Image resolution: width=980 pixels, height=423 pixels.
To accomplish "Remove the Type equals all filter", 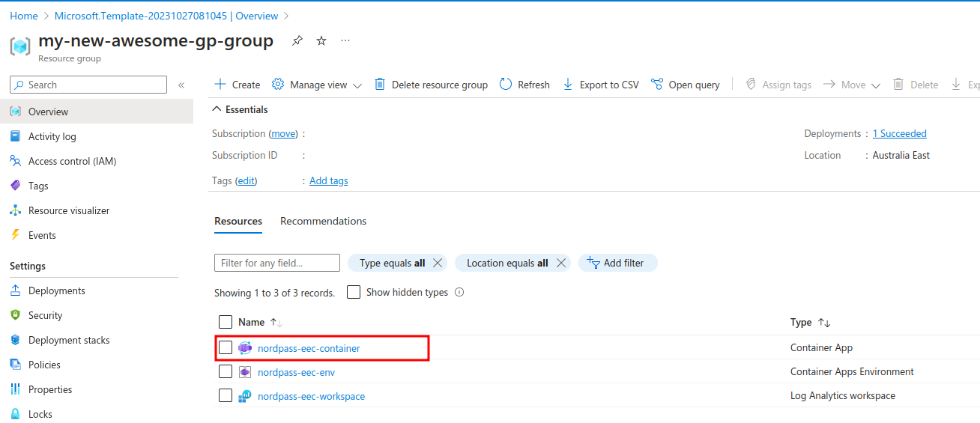I will [x=438, y=263].
